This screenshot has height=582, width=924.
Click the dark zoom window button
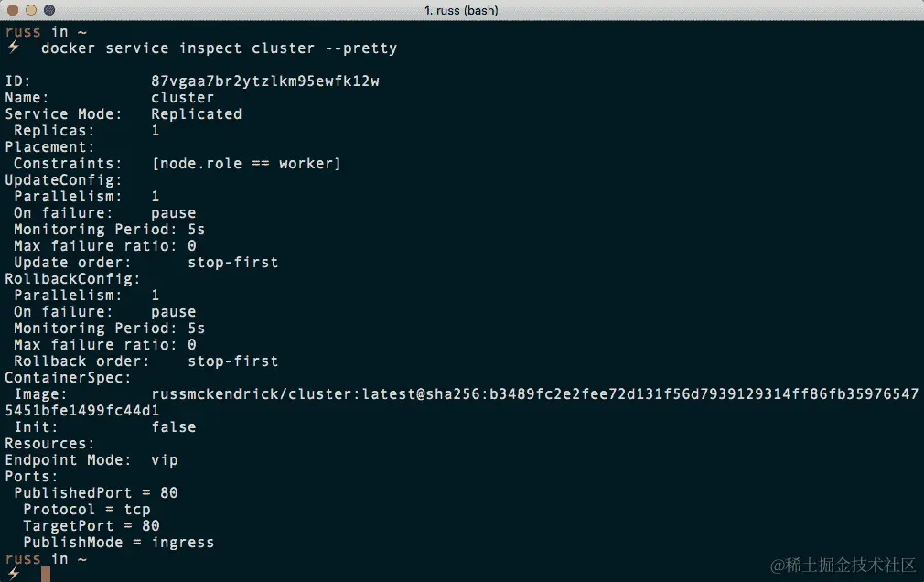49,10
